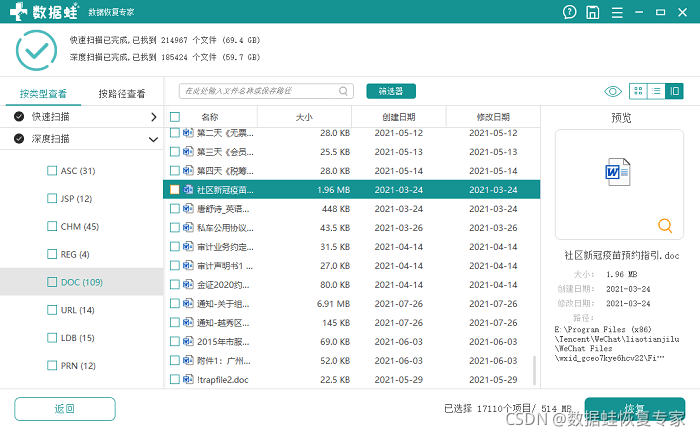Check the 审计声明书1 file checkbox
The width and height of the screenshot is (700, 436).
(175, 266)
